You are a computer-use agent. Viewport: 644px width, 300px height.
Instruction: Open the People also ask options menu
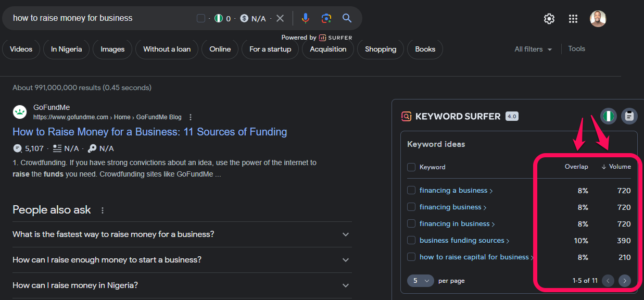click(x=103, y=210)
